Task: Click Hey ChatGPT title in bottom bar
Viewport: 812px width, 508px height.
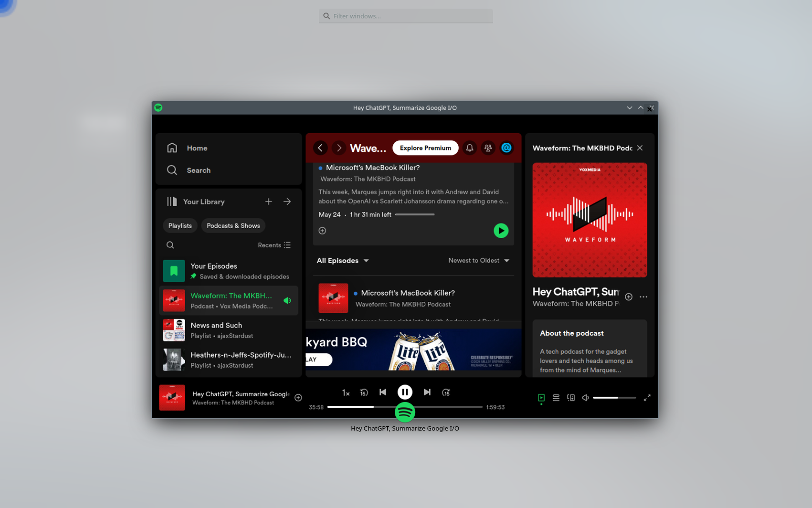Action: 241,394
